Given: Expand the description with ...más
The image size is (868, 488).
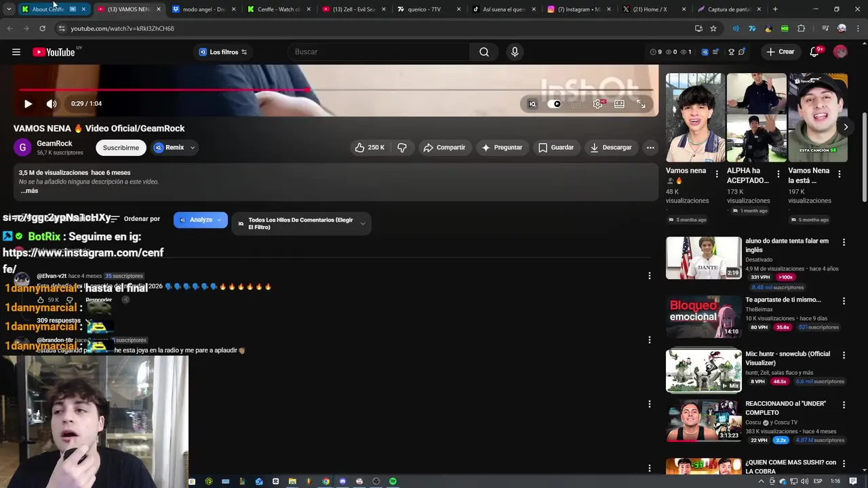Looking at the screenshot, I should (x=28, y=191).
